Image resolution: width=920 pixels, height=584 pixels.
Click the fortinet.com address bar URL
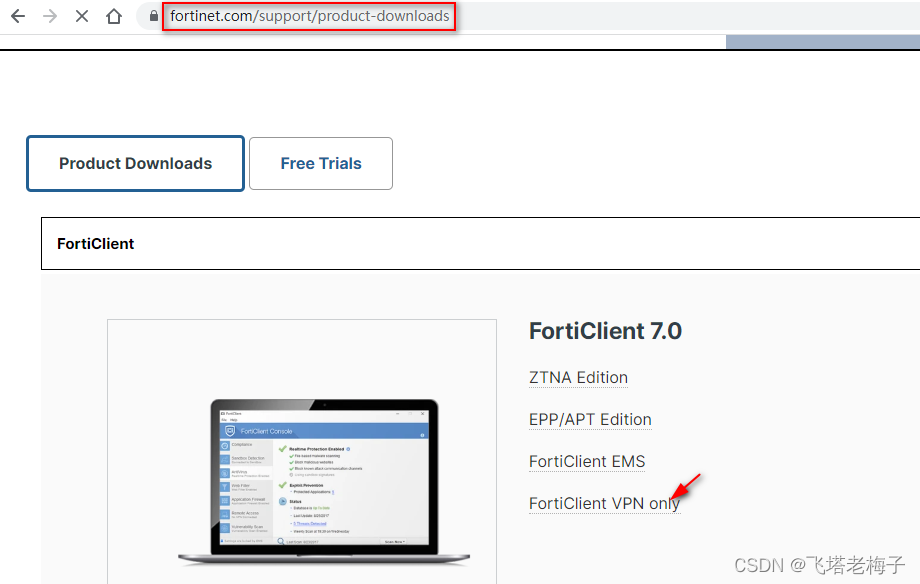[x=310, y=16]
